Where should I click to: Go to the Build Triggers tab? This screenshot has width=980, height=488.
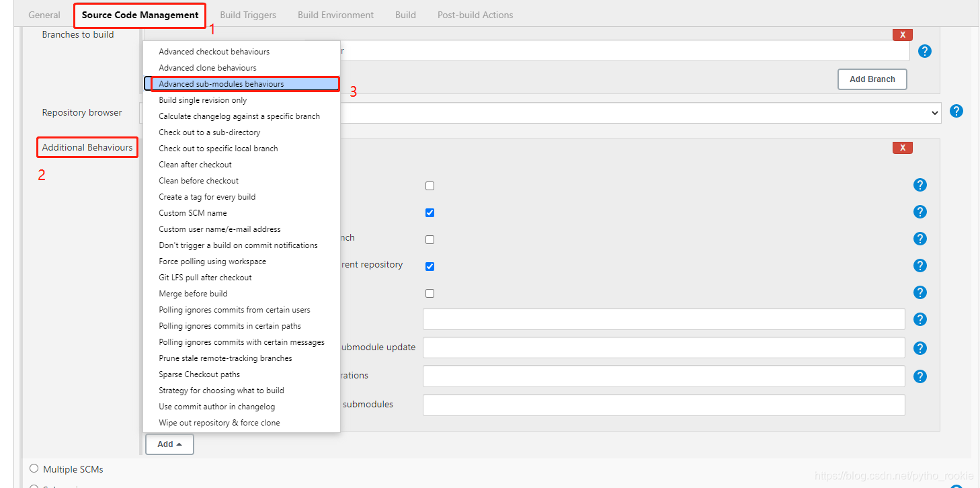248,15
